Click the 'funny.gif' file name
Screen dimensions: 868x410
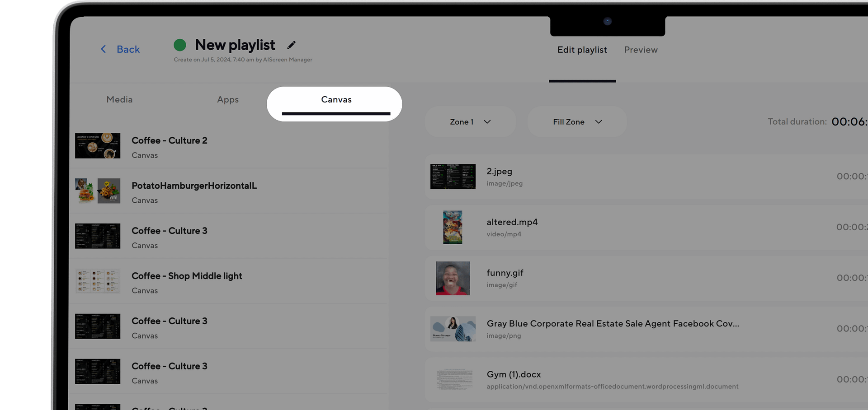click(x=505, y=273)
